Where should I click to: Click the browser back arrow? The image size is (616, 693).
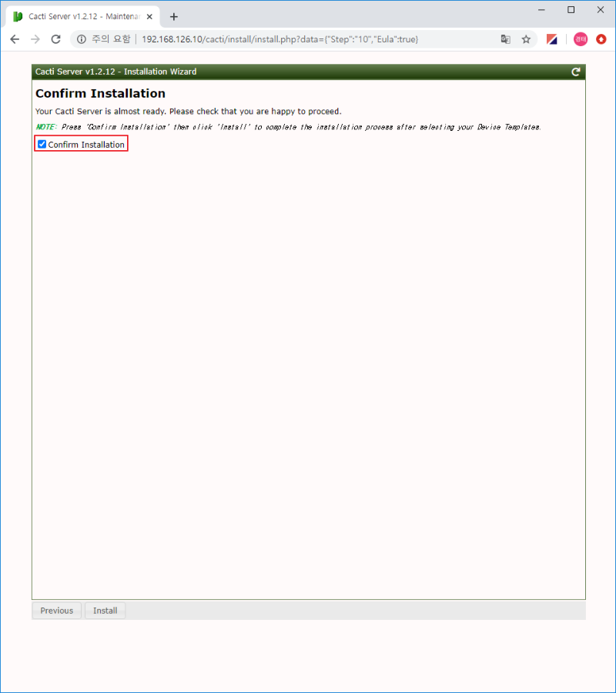tap(15, 39)
